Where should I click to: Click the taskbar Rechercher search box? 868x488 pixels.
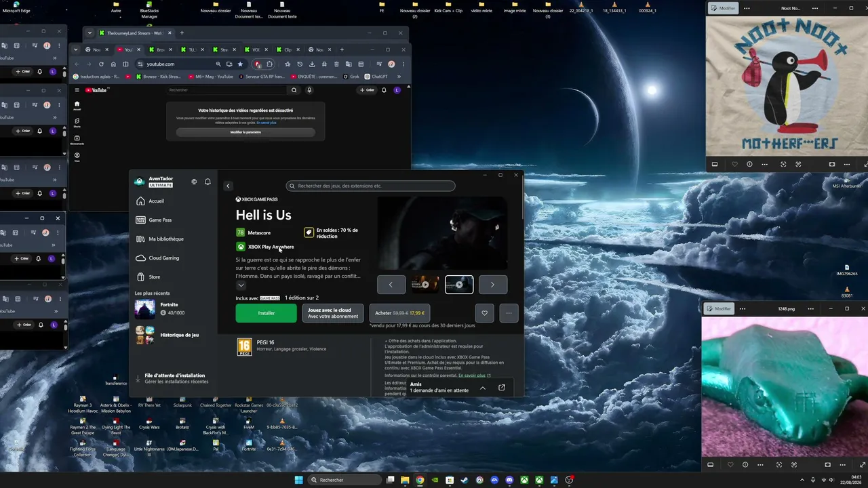344,480
